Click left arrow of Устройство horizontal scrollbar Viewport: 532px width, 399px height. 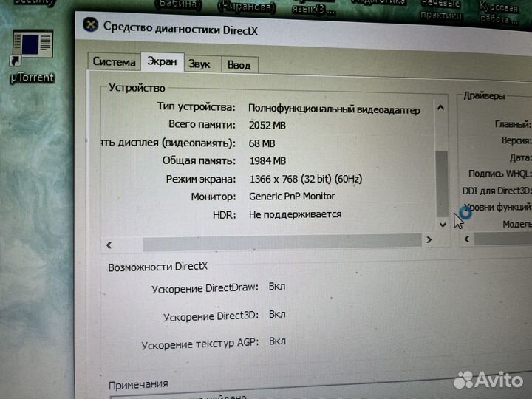point(109,245)
